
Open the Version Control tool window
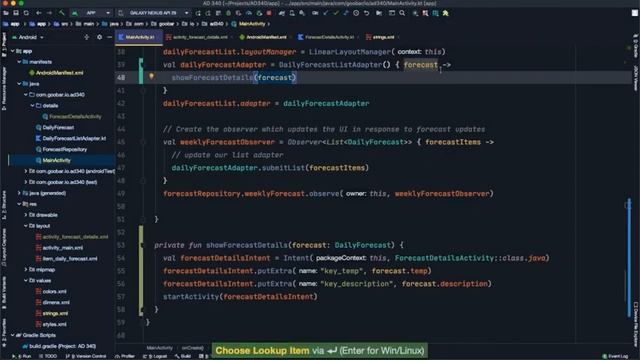tap(86, 356)
